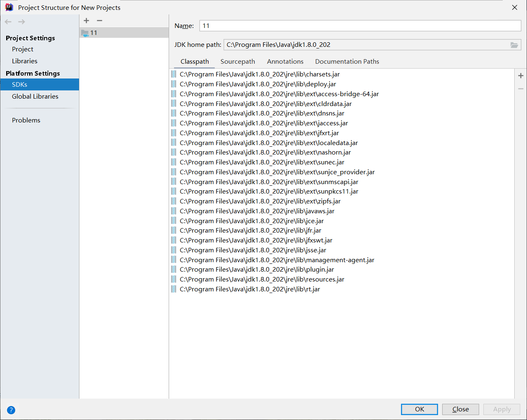This screenshot has width=527, height=420.
Task: Click into the Name input field
Action: point(360,26)
